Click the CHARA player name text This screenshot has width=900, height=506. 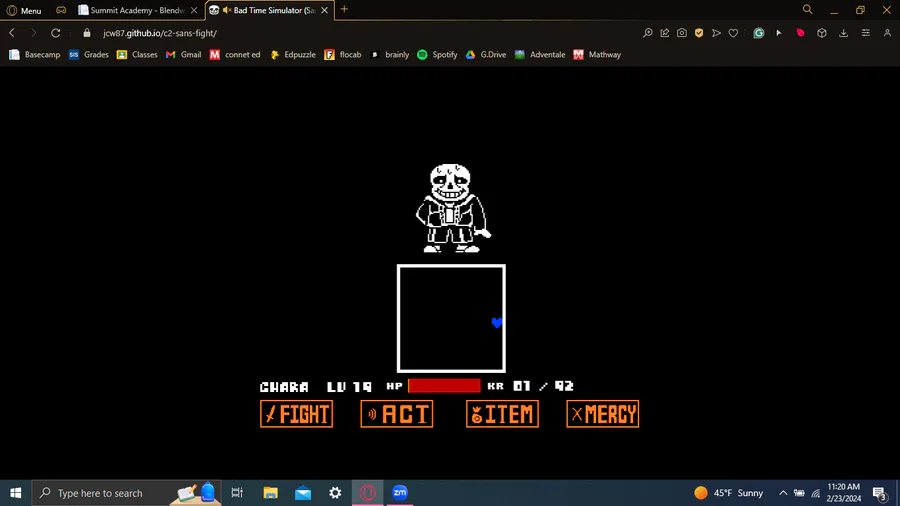[284, 387]
